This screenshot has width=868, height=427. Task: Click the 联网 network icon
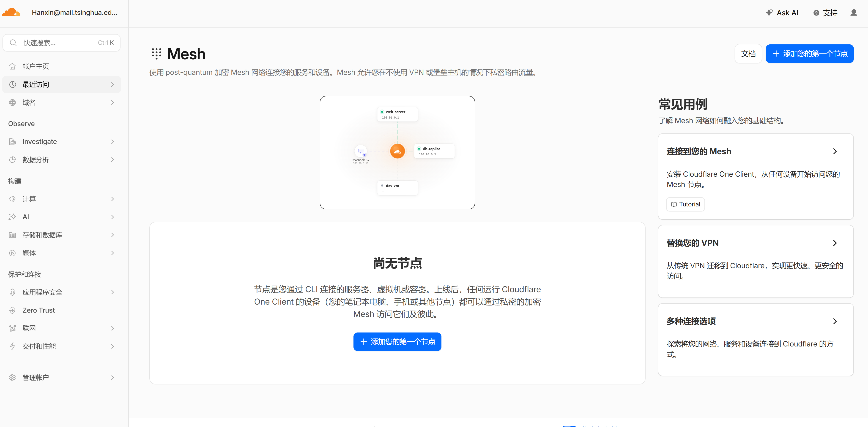click(x=12, y=328)
